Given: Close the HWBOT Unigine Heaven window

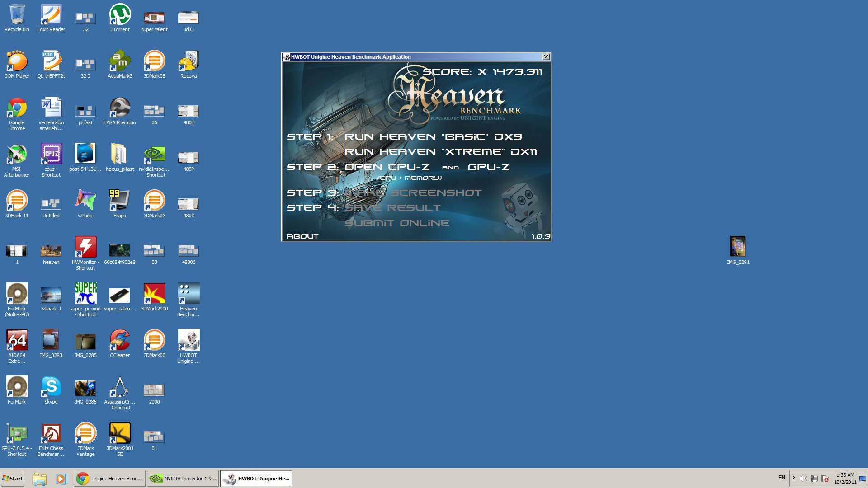Looking at the screenshot, I should [x=546, y=57].
